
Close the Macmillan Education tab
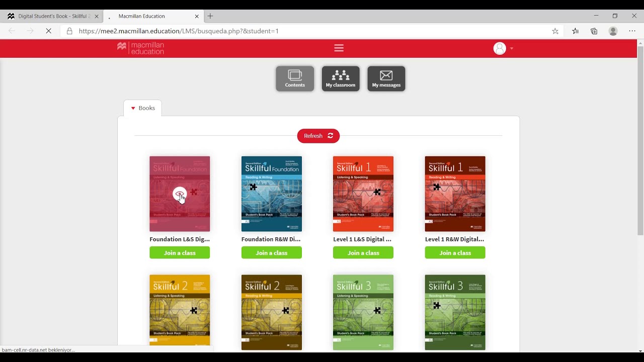(x=197, y=16)
